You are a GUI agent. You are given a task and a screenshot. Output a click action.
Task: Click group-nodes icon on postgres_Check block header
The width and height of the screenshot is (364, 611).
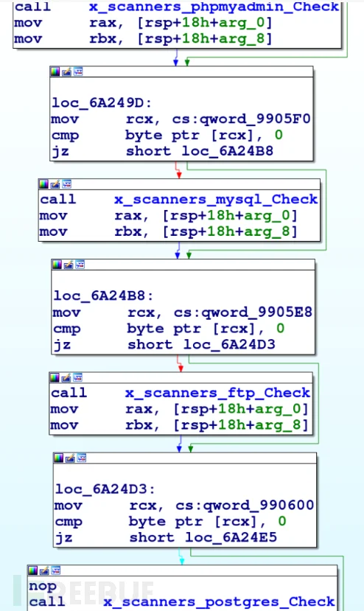click(x=56, y=570)
